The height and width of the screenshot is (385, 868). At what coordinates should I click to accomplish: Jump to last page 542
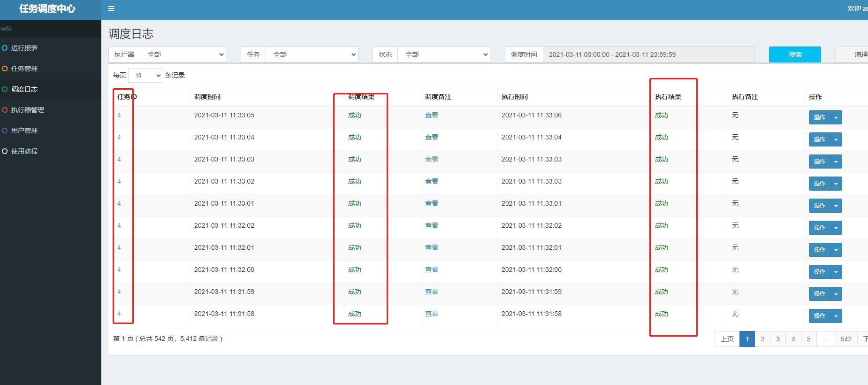coord(846,339)
